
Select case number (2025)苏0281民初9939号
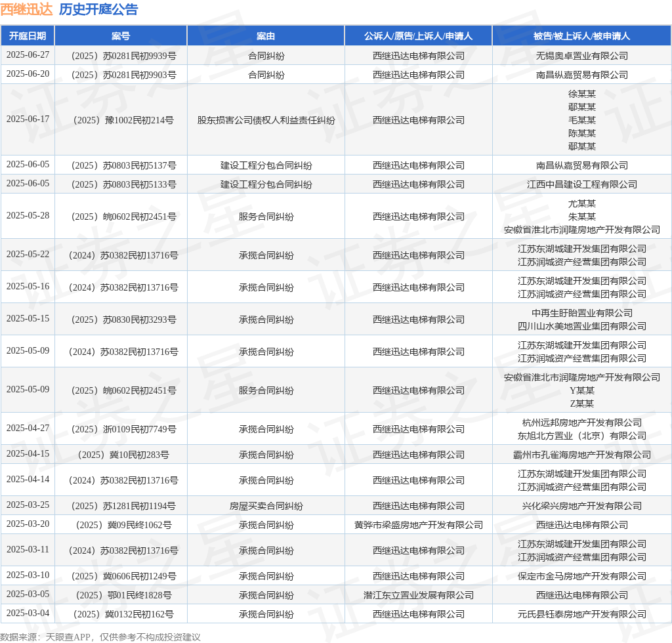123,56
